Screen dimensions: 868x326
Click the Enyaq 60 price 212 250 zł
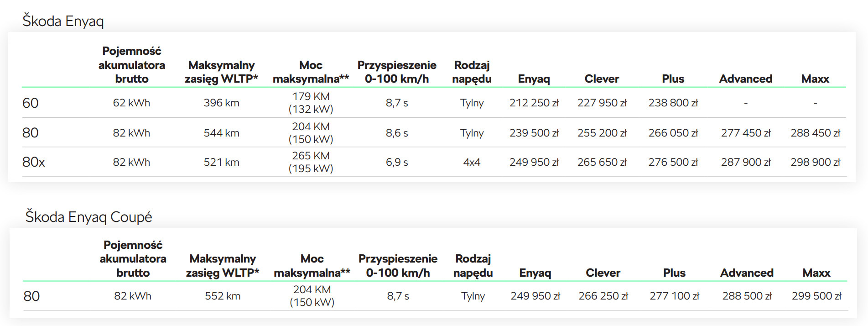(534, 103)
